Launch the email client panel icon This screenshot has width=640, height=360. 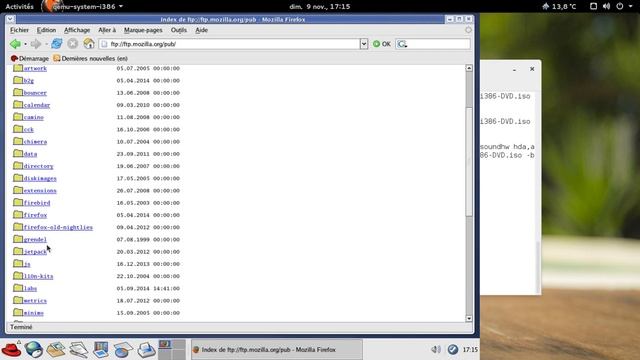[56, 350]
